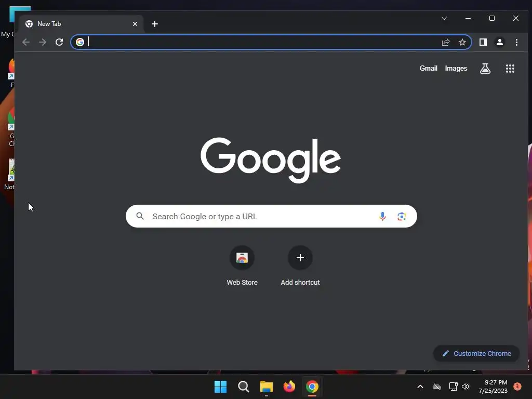
Task: Open Windows taskbar search
Action: 243,387
